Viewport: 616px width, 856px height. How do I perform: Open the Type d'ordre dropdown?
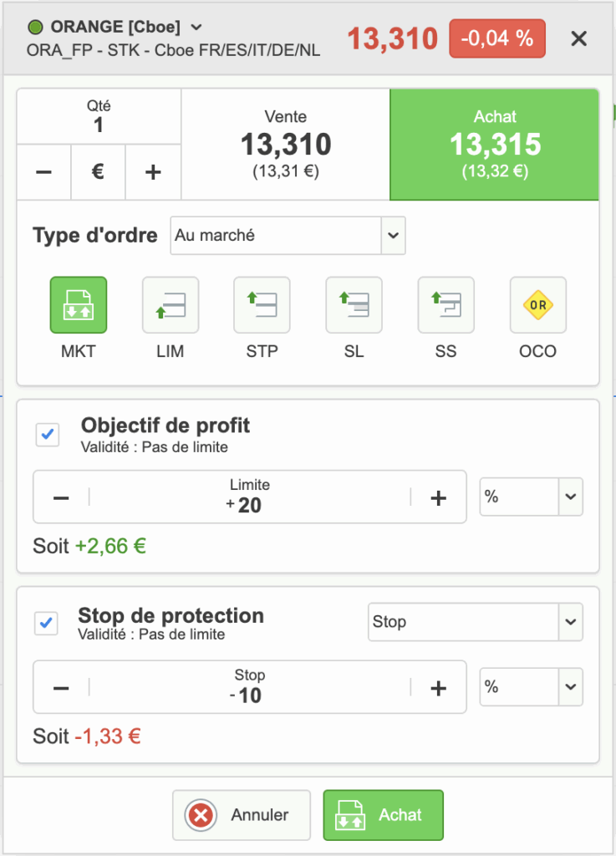click(x=288, y=236)
